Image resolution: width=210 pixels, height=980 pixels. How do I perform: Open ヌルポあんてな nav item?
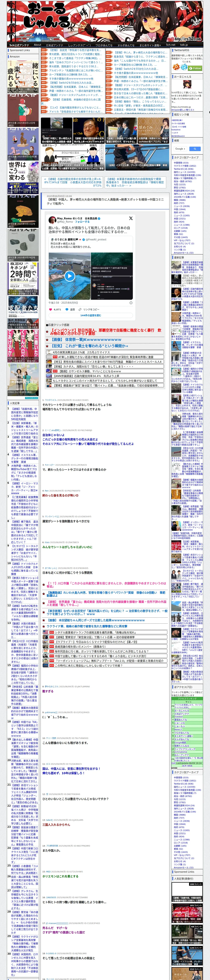point(126,45)
